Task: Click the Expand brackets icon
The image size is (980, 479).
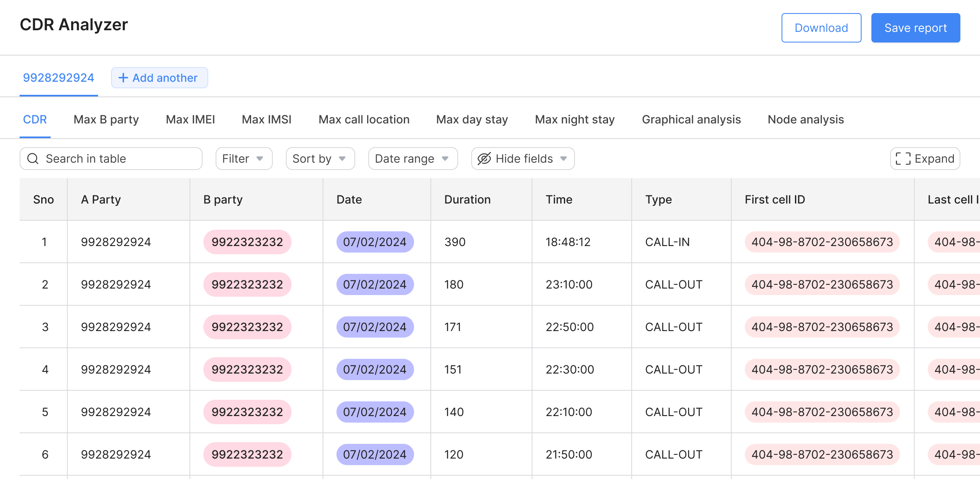Action: [x=903, y=159]
